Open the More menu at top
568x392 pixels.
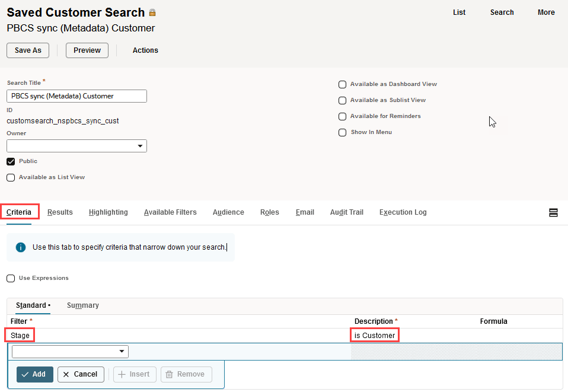tap(545, 12)
